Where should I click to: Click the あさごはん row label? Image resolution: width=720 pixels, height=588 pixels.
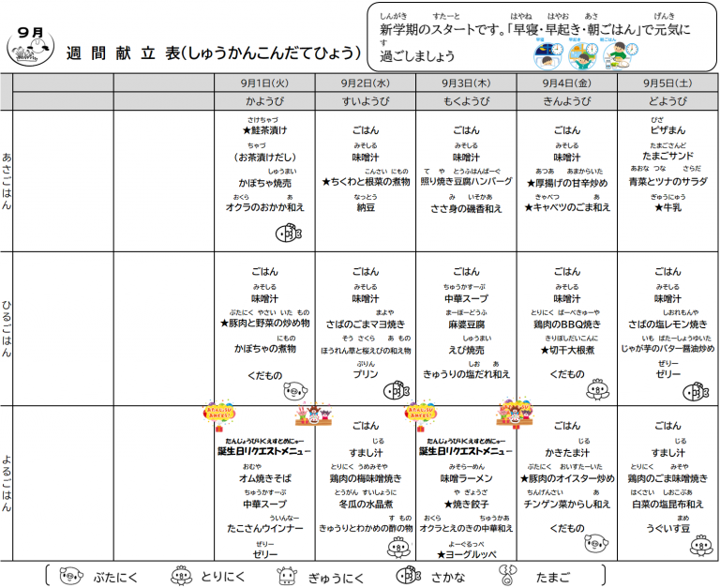pos(7,181)
